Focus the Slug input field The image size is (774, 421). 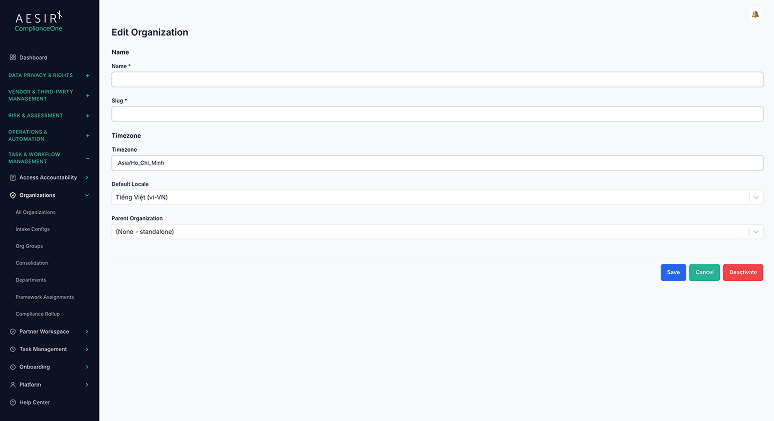pos(437,114)
